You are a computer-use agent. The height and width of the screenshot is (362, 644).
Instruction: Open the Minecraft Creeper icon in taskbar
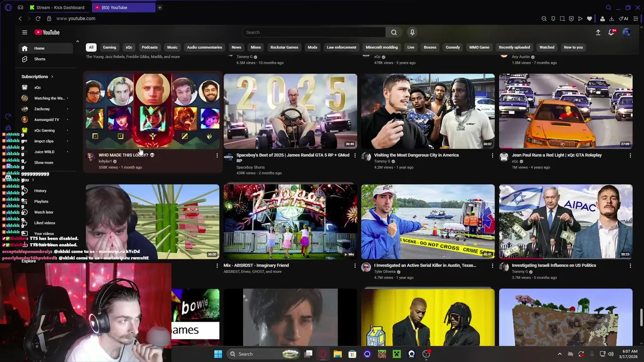pos(396,354)
